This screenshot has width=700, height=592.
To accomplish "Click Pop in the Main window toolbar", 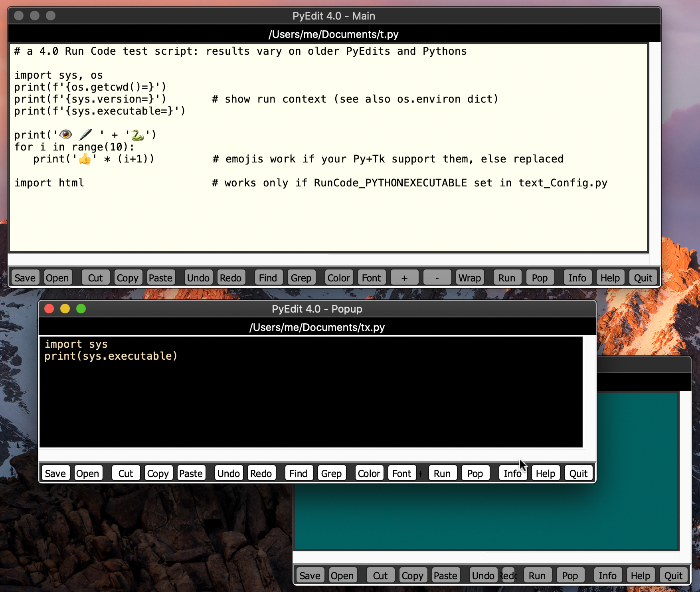I will point(540,277).
